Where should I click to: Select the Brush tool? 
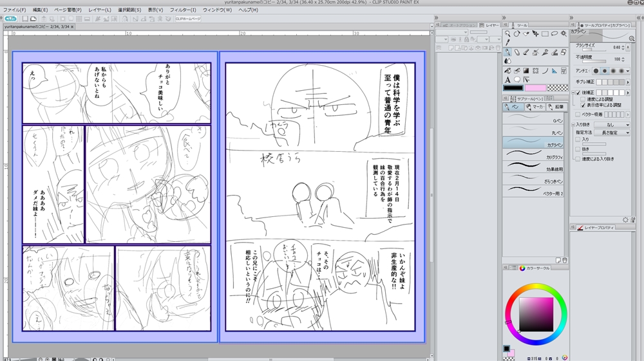pos(526,52)
